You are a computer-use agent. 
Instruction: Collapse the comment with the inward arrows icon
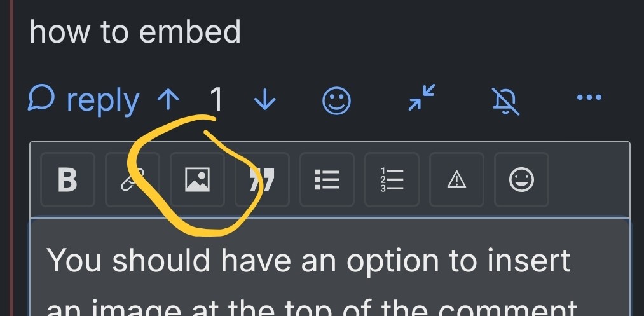click(x=421, y=97)
